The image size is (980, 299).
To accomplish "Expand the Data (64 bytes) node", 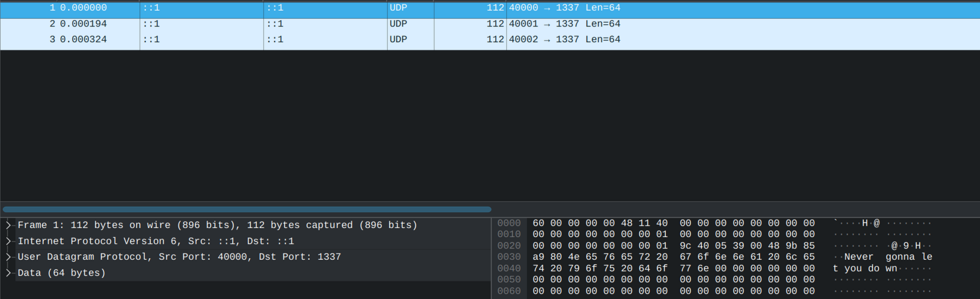I will (8, 273).
